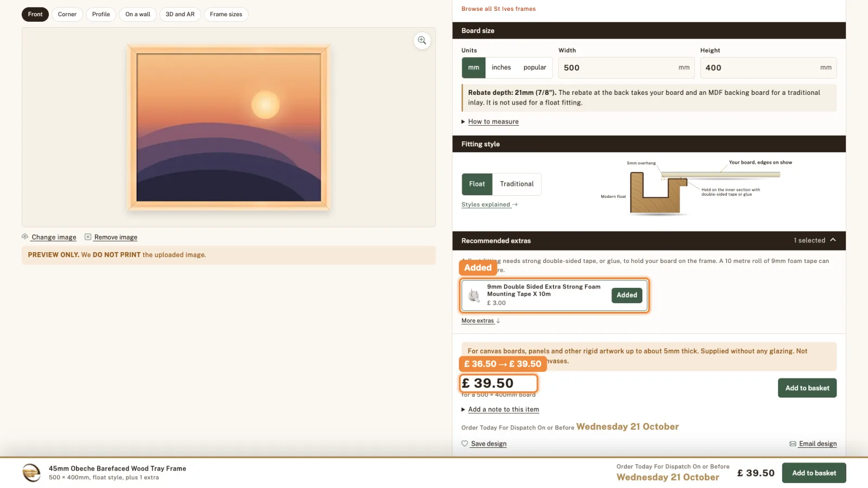Screen dimensions: 868x488
Task: Click the Change image link
Action: (54, 237)
